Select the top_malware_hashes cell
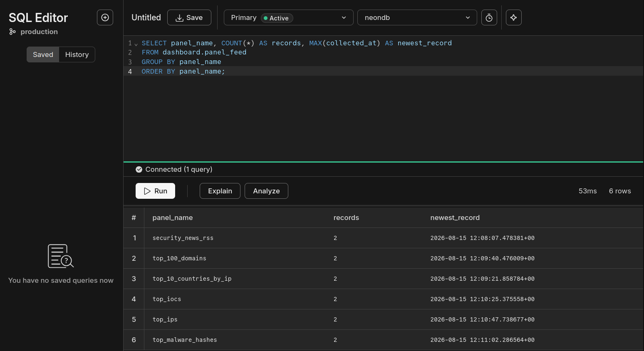Viewport: 644px width, 351px height. [185, 340]
